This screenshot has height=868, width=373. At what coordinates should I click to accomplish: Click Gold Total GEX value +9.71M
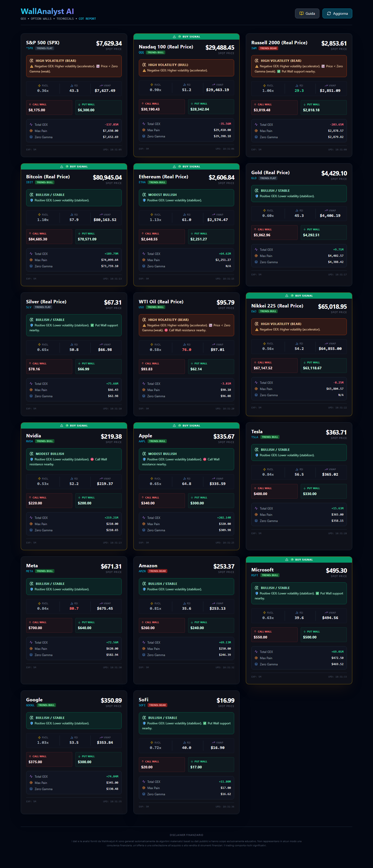[x=338, y=250]
